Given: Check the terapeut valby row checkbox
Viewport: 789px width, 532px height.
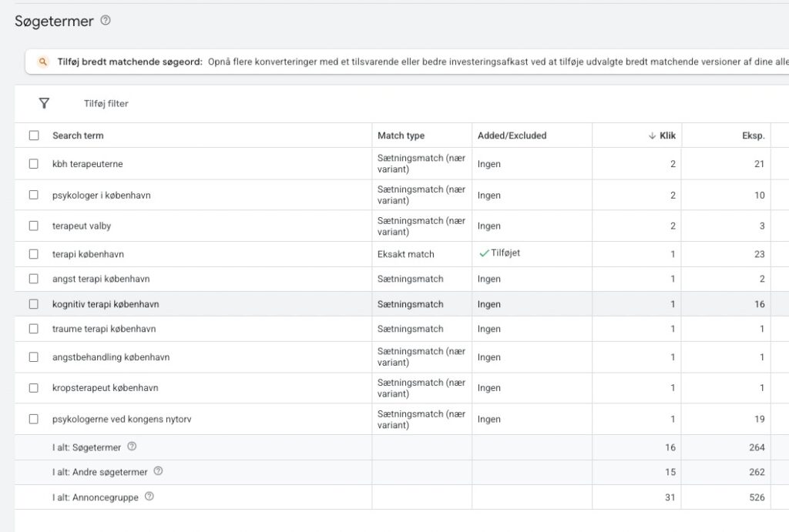Looking at the screenshot, I should 34,226.
